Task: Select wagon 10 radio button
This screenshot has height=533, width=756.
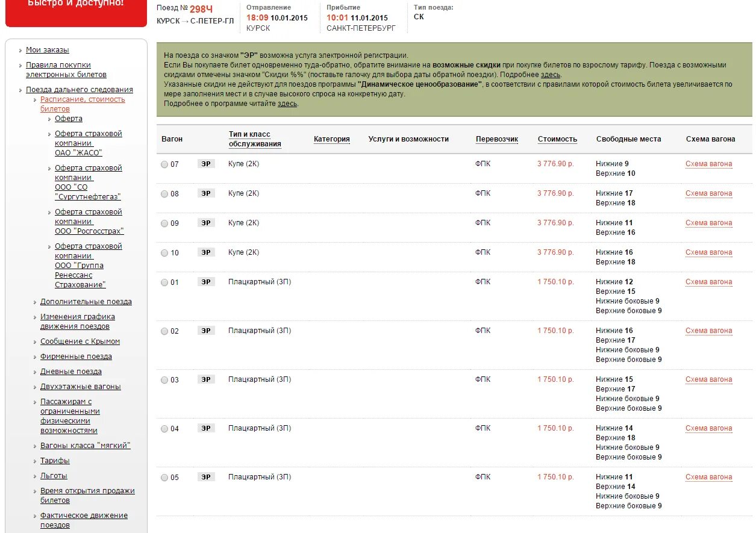Action: [x=164, y=253]
